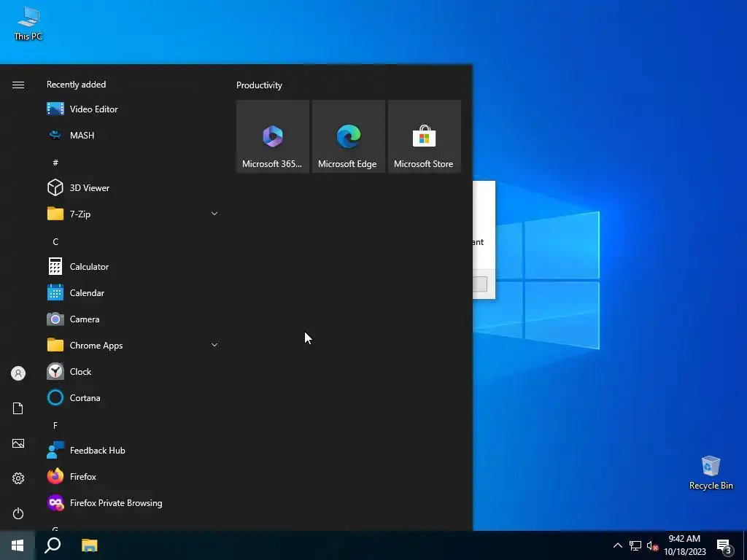Click the 'F' letter group header
Screen dimensions: 747x560
[x=55, y=425]
